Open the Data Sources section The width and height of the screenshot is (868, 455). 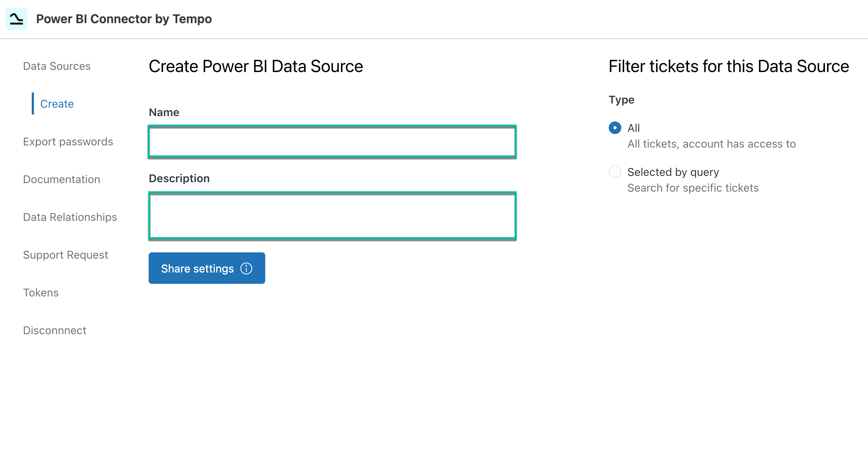pos(57,66)
